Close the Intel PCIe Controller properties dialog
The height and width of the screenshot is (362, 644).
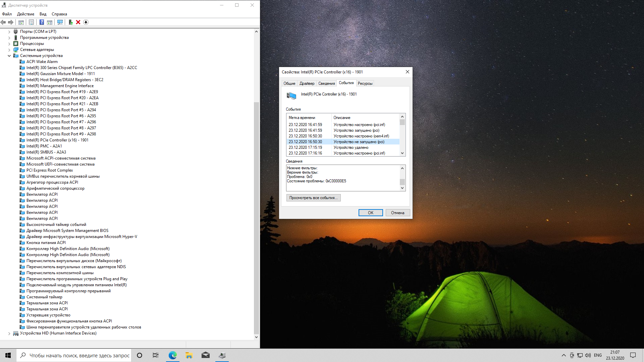(407, 72)
